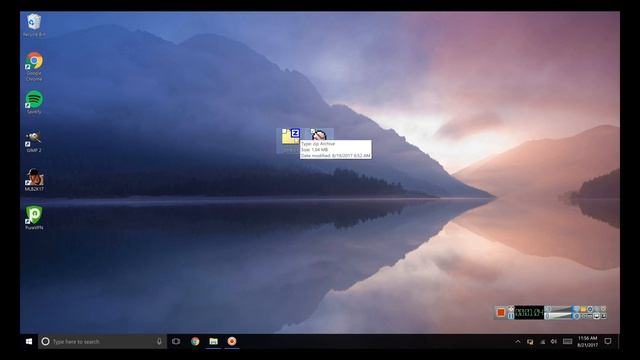
Task: Select the GIMP 2 desktop shortcut
Action: coord(34,142)
